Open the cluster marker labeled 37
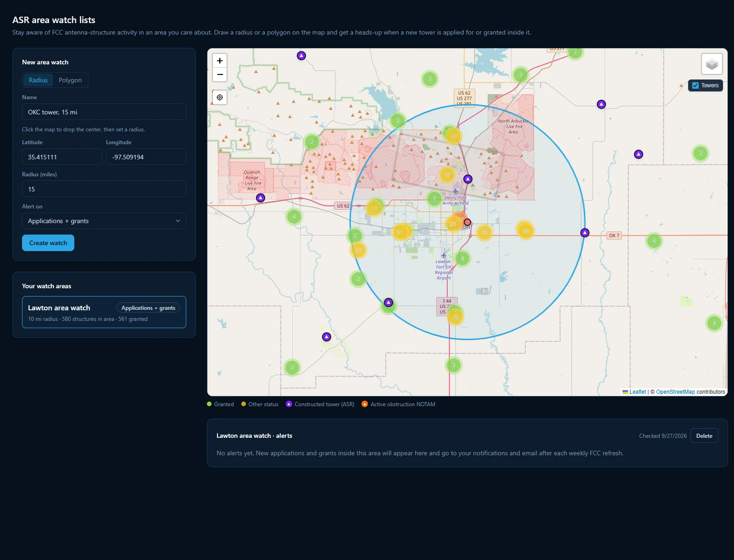Viewport: 734px width, 560px height. pyautogui.click(x=454, y=136)
